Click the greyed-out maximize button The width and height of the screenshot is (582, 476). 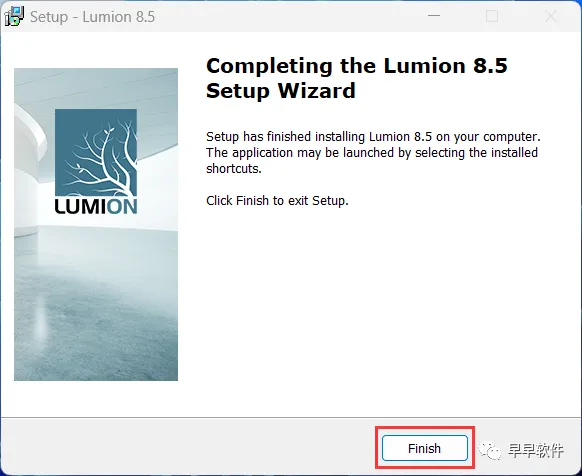[492, 16]
